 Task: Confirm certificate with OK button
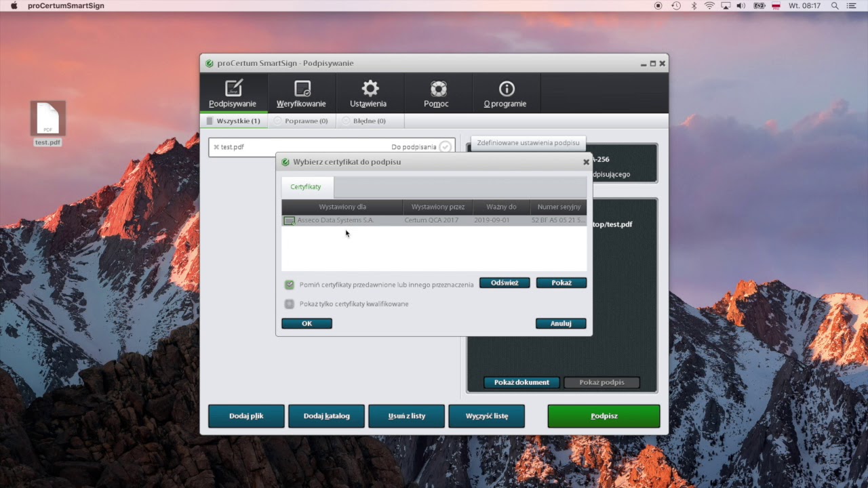pos(307,323)
